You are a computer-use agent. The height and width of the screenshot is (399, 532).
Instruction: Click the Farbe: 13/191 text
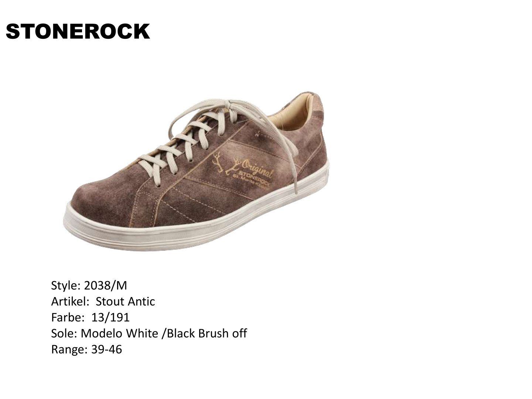[x=90, y=317]
